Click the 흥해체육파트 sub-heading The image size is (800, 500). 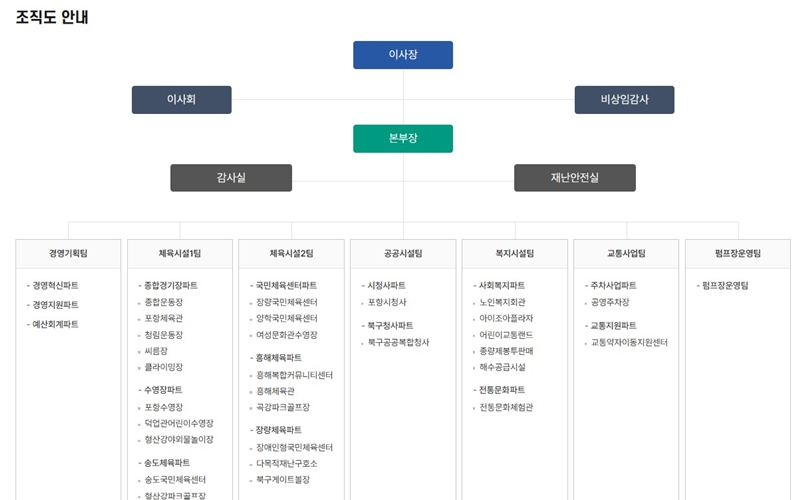[278, 358]
